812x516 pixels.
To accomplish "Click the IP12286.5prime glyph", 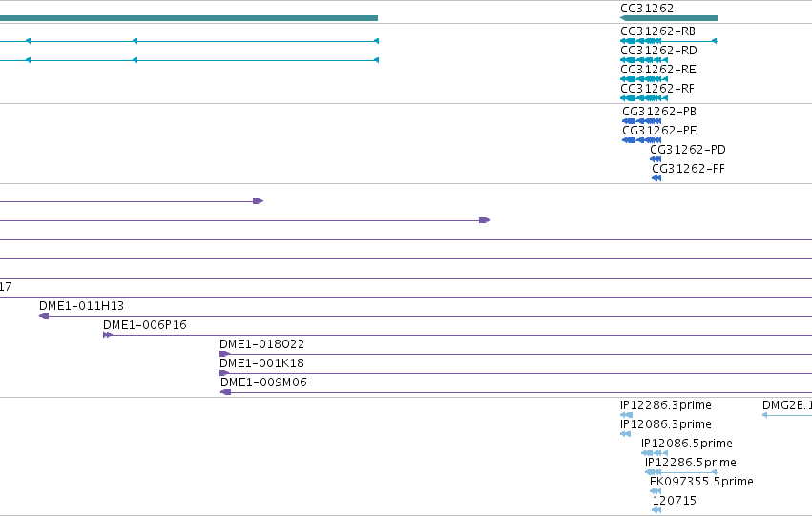I will [x=681, y=472].
